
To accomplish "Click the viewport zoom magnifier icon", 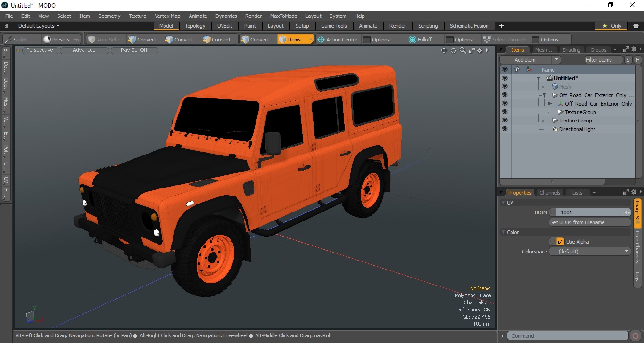I will coord(462,50).
